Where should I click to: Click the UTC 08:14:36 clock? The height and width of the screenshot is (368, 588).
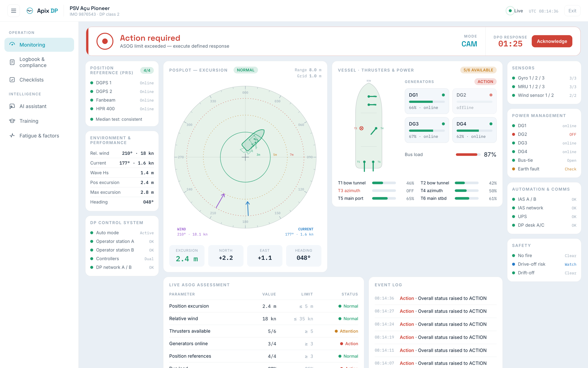(543, 11)
